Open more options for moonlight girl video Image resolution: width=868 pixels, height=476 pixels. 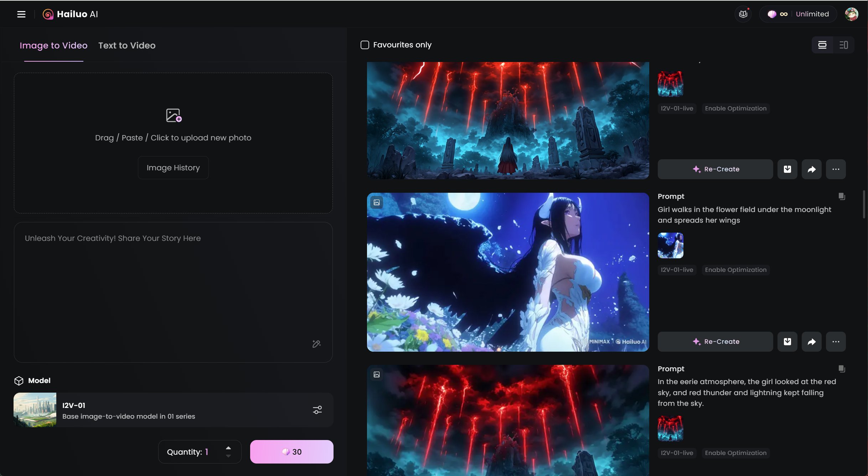836,342
